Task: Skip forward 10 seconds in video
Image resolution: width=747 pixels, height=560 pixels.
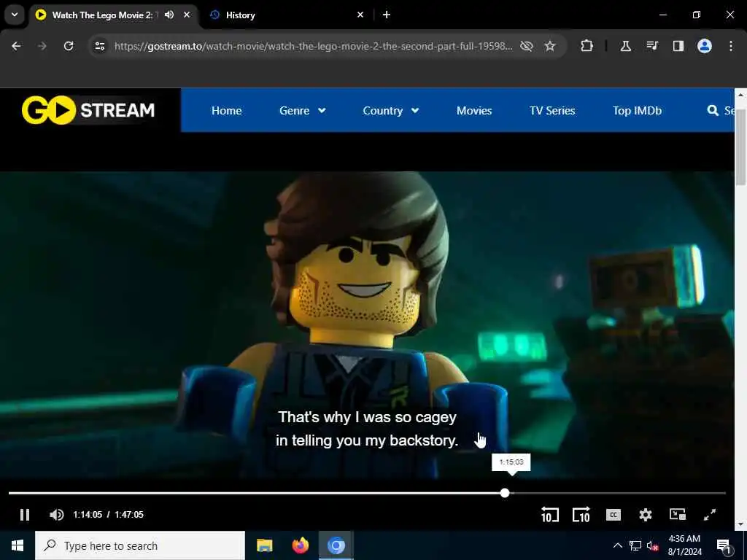Action: click(581, 515)
